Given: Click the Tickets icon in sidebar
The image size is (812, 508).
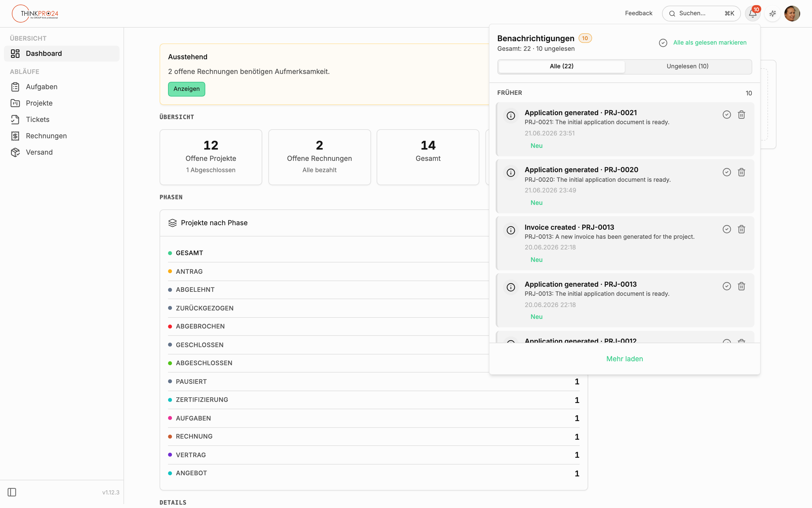Looking at the screenshot, I should point(15,119).
